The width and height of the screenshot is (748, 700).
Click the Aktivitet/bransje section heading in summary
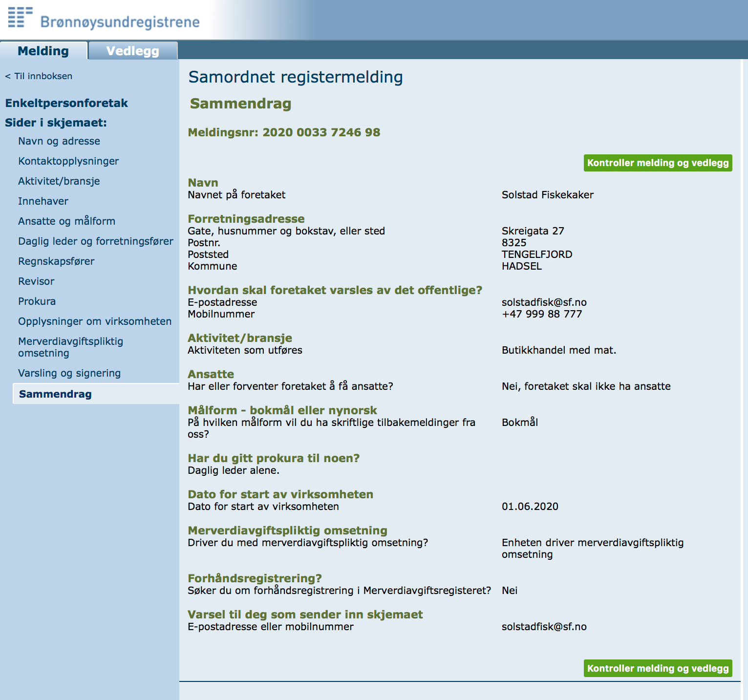pyautogui.click(x=240, y=338)
